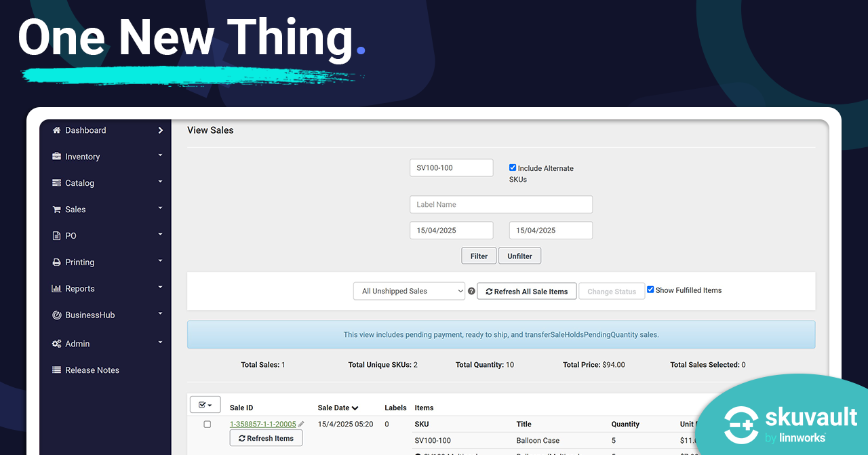Tick the checkbox for sale 1-358857-1-1-20005
Image resolution: width=868 pixels, height=455 pixels.
tap(207, 424)
